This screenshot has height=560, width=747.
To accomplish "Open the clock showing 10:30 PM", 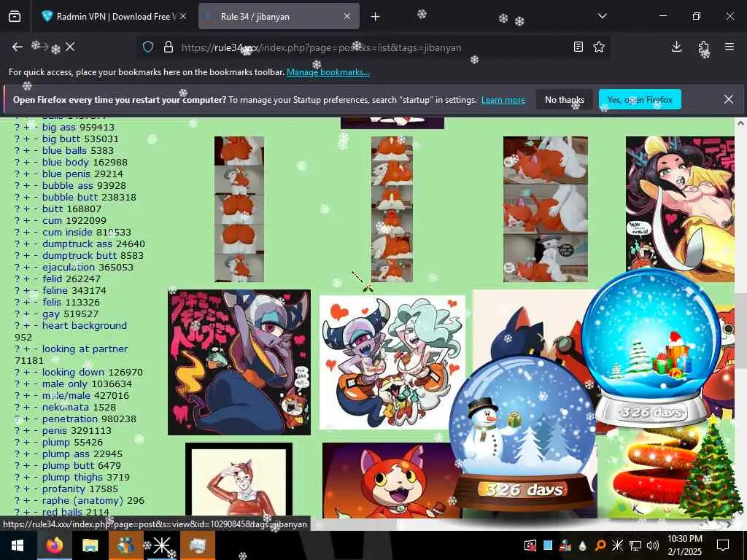I will coord(684,545).
